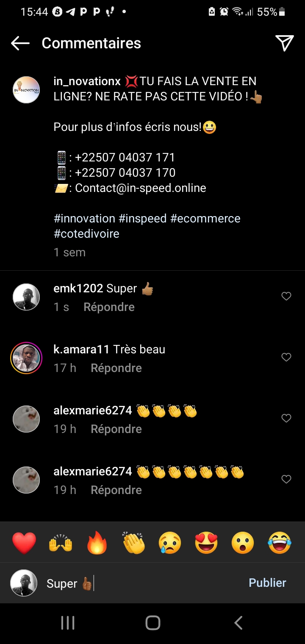Like alexmarie6274's four-clap comment
The image size is (305, 644).
[x=286, y=418]
